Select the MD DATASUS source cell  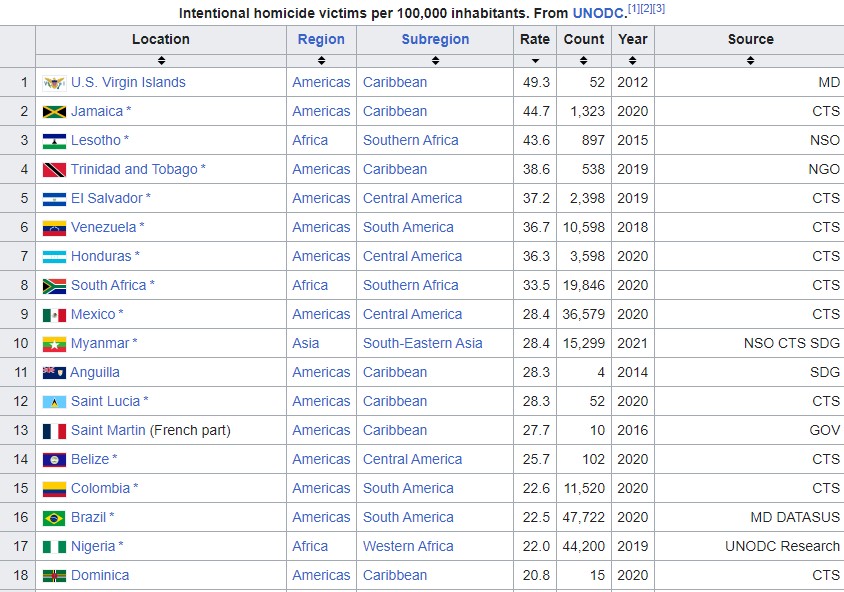(x=750, y=518)
